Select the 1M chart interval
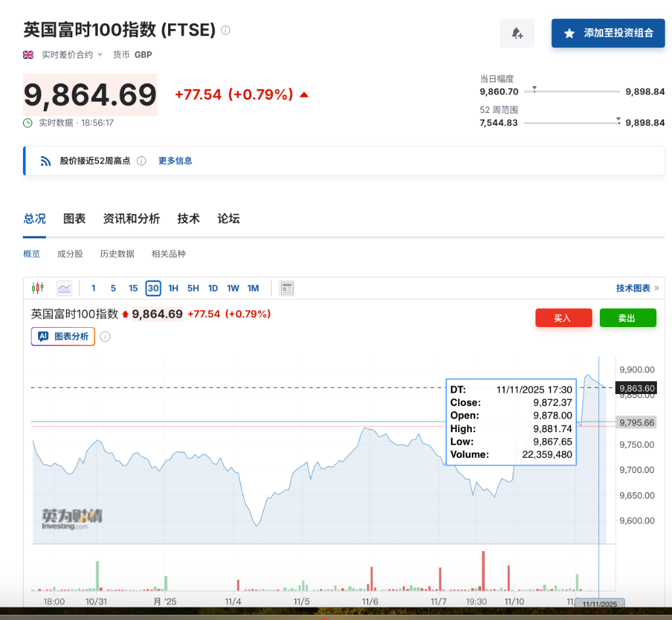The height and width of the screenshot is (620, 672). (x=253, y=288)
